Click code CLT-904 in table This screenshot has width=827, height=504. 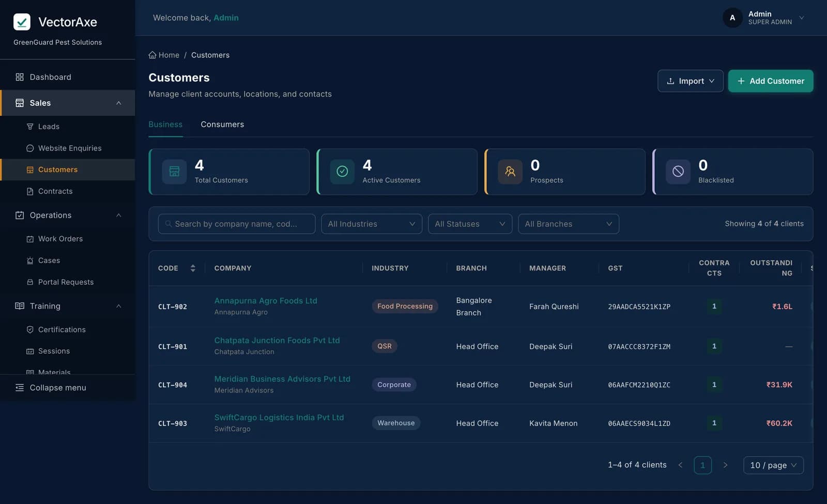pyautogui.click(x=173, y=385)
